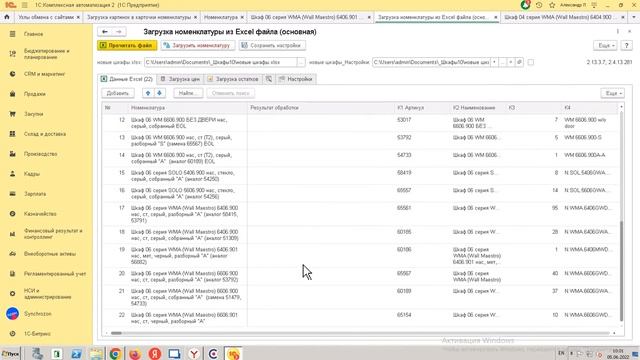Open red Yandex icon in the taskbar

tap(154, 353)
